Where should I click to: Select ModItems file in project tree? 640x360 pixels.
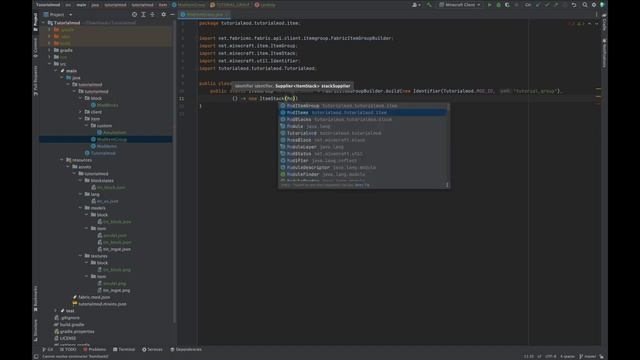[x=107, y=146]
